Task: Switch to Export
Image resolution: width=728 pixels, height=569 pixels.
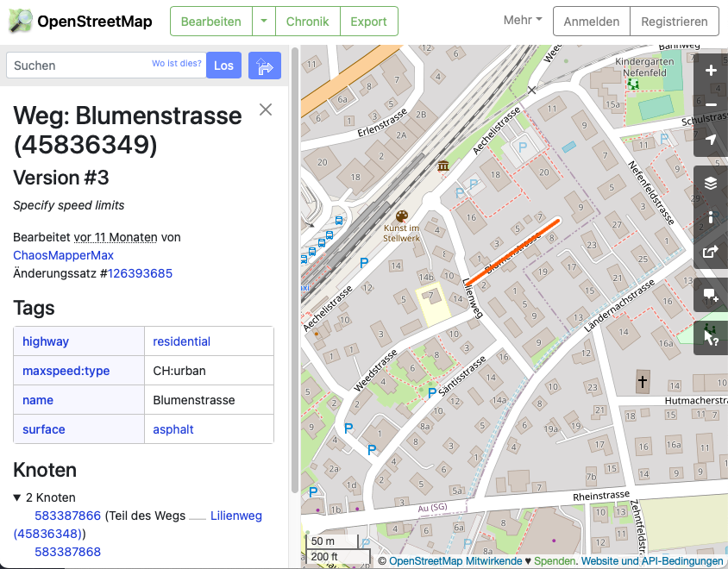Action: (368, 22)
